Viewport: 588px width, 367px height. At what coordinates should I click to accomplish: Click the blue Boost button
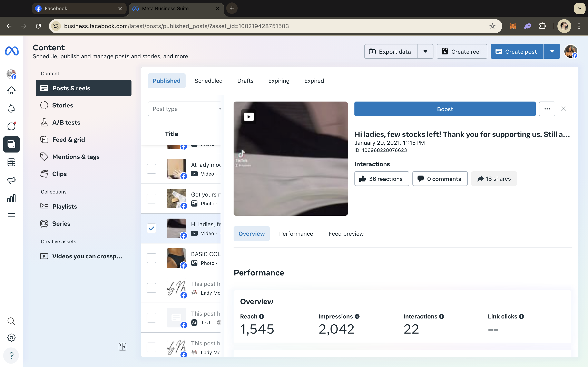pyautogui.click(x=445, y=109)
